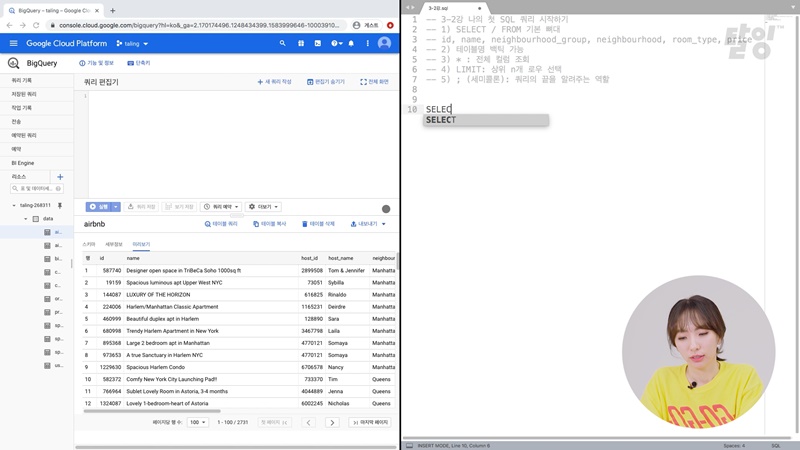800x450 pixels.
Task: Click the browser address bar
Action: (199, 25)
